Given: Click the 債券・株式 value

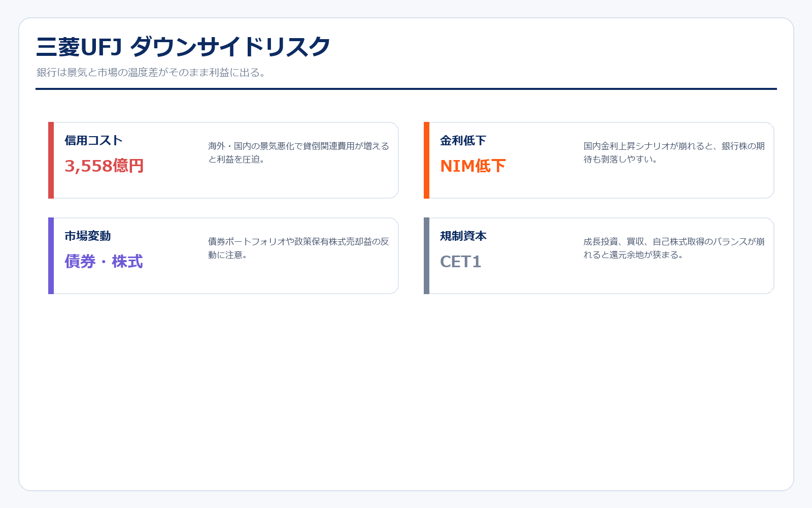Looking at the screenshot, I should point(104,262).
